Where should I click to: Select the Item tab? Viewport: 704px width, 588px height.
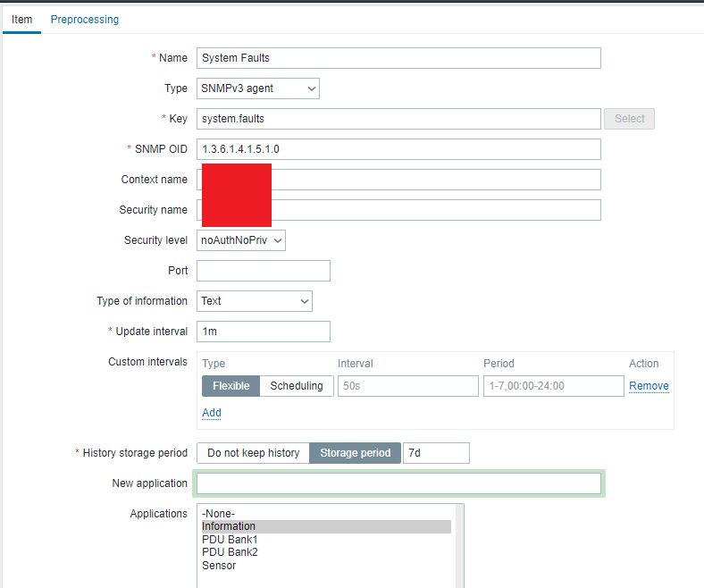pos(21,20)
